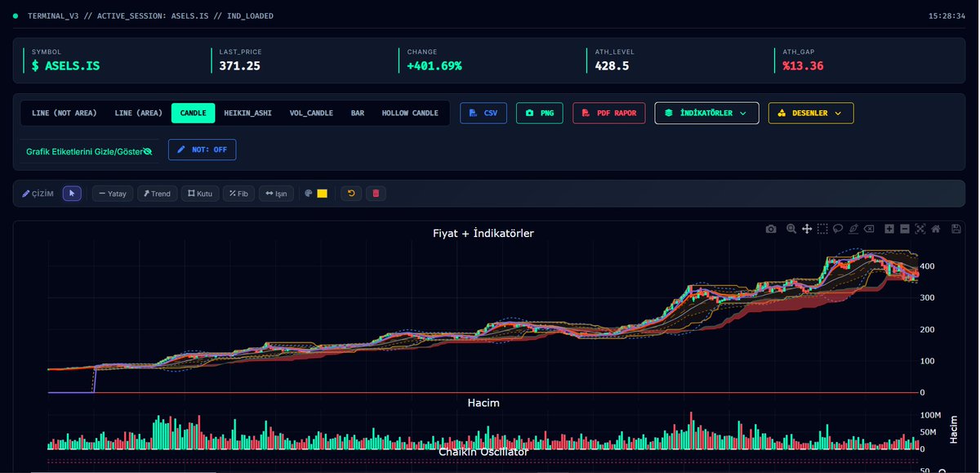
Task: Switch to LINE (NOT AREA) chart type
Action: [x=65, y=113]
